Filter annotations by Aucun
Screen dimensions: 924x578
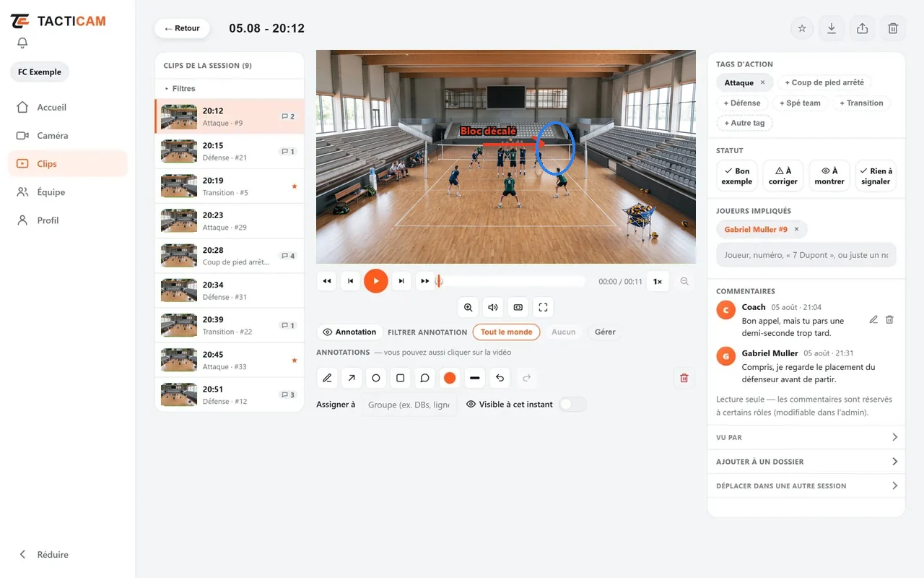(x=564, y=332)
